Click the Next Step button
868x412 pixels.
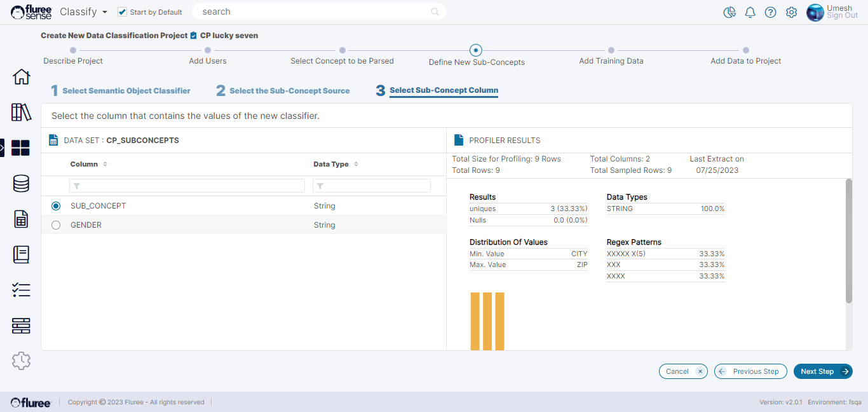click(x=822, y=371)
